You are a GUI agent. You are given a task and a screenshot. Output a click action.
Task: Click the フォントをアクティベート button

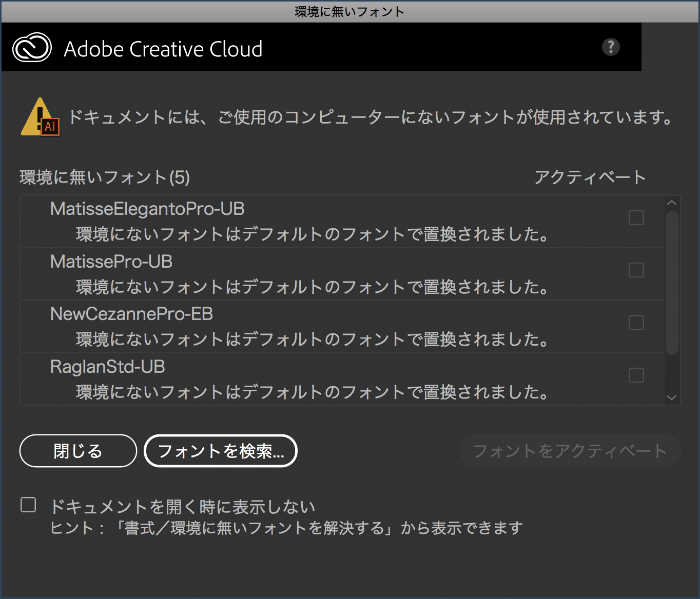click(570, 451)
